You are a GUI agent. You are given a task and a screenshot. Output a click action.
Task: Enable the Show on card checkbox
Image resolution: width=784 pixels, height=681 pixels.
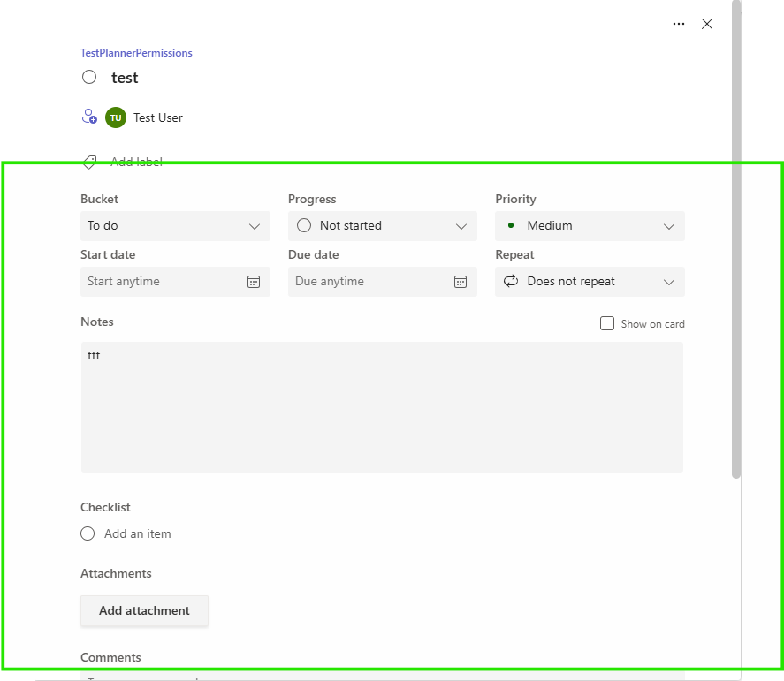pyautogui.click(x=607, y=323)
